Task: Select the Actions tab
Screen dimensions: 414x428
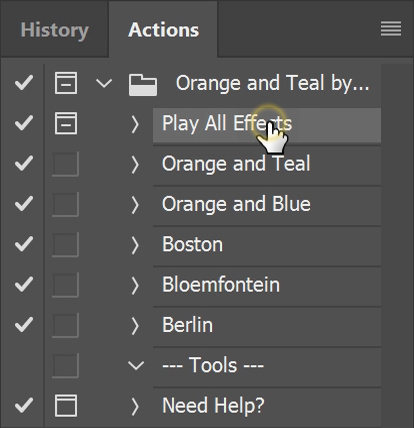Action: pos(163,30)
